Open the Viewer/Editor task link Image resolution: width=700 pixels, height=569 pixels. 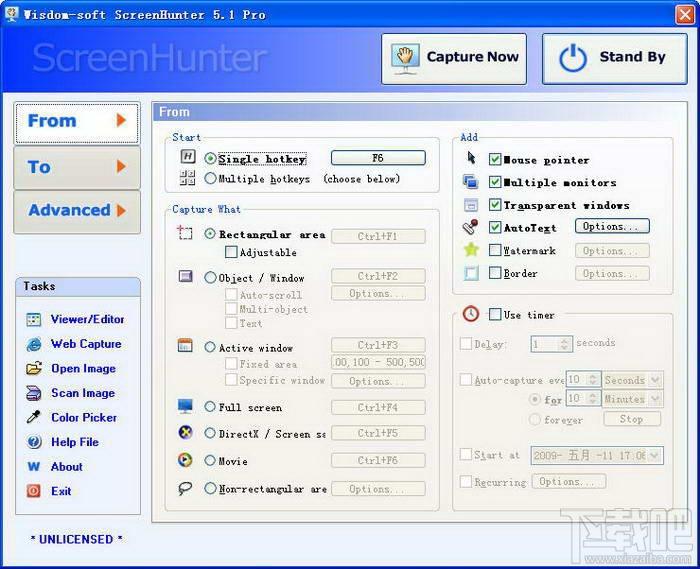click(88, 320)
